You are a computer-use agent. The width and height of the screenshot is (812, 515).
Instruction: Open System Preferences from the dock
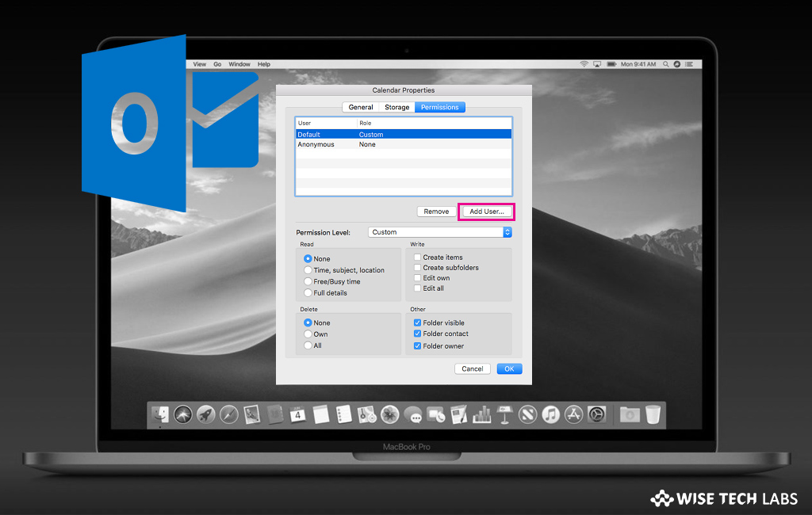pyautogui.click(x=596, y=414)
